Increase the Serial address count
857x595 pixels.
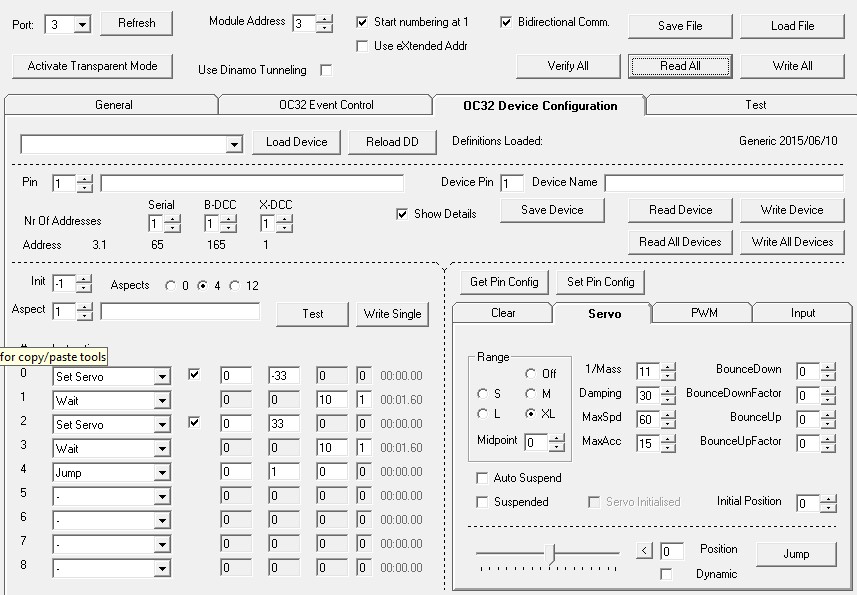(173, 220)
